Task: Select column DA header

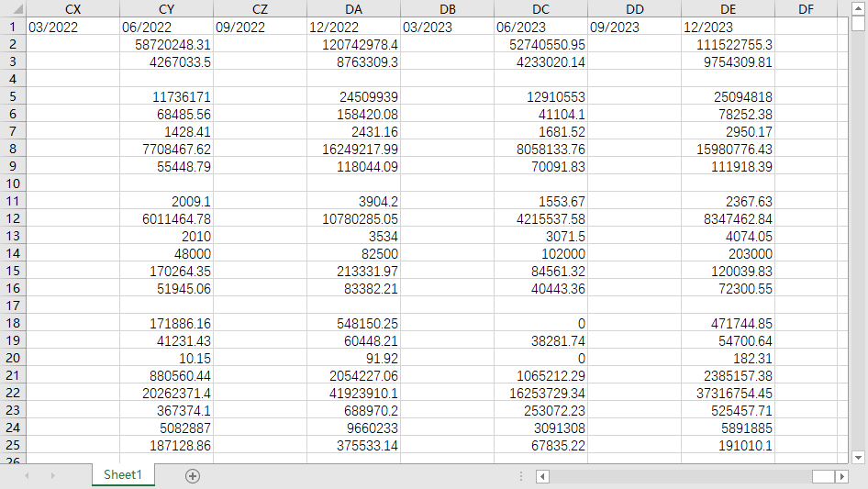Action: tap(354, 9)
